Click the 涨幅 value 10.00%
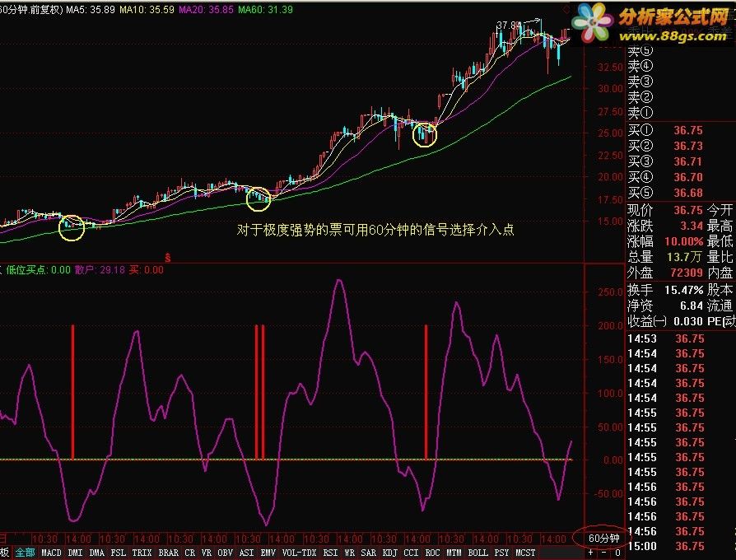Screen dimensions: 736x560 coord(684,242)
